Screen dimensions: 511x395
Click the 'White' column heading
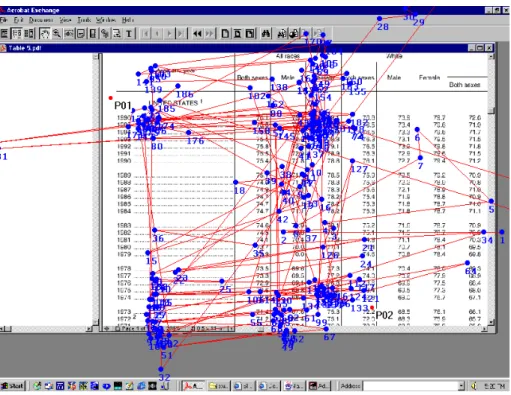coord(394,56)
